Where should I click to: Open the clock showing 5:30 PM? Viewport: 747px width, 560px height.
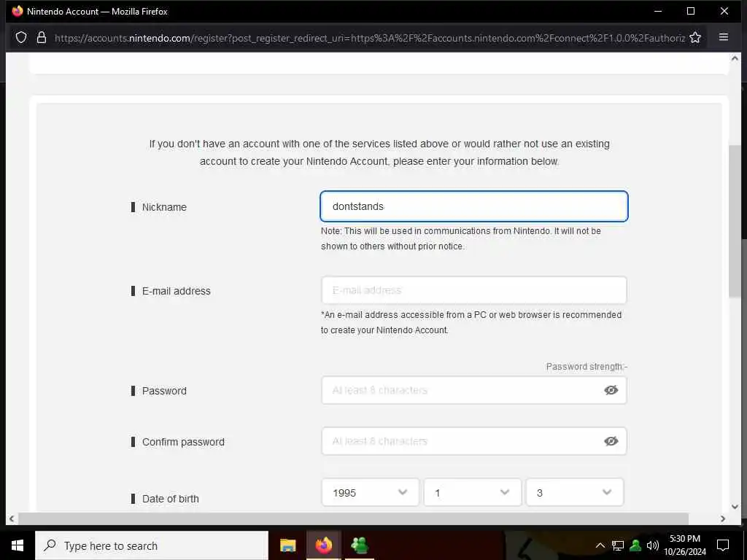[684, 545]
